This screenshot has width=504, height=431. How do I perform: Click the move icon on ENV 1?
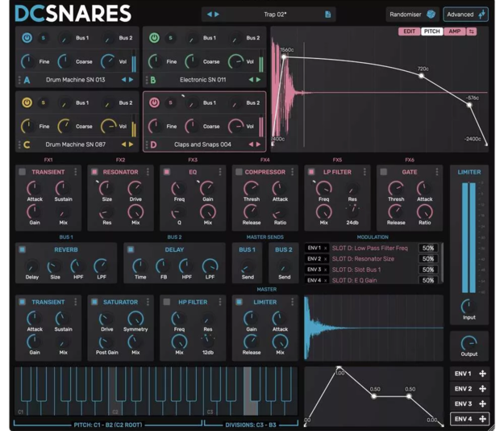(482, 374)
